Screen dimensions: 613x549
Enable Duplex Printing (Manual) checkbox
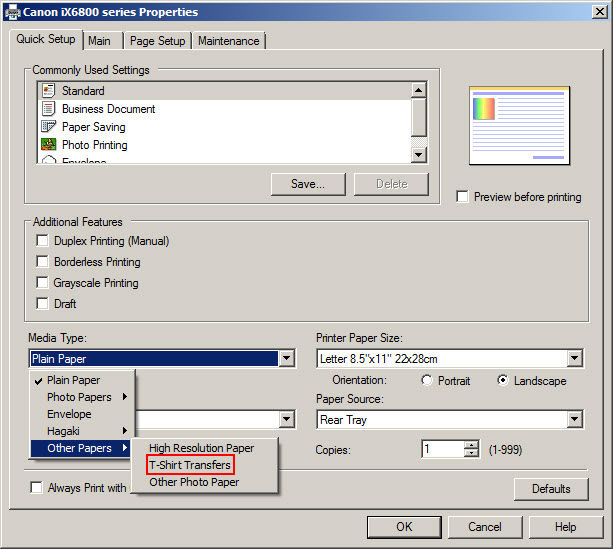coord(42,241)
